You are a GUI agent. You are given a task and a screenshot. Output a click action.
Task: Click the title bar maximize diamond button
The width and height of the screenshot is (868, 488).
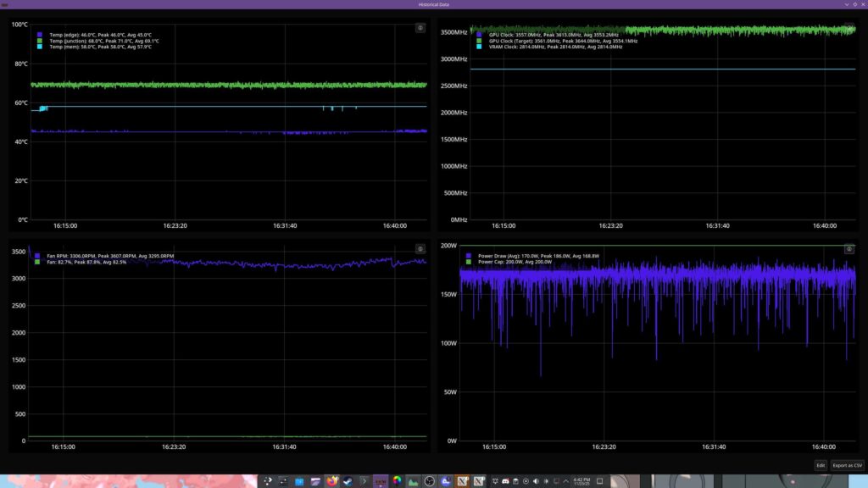pyautogui.click(x=854, y=4)
